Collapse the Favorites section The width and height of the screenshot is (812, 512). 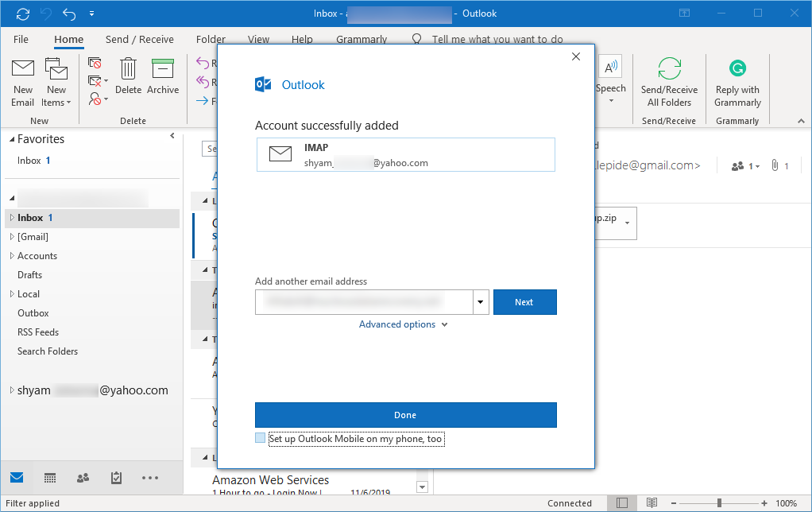[x=11, y=139]
